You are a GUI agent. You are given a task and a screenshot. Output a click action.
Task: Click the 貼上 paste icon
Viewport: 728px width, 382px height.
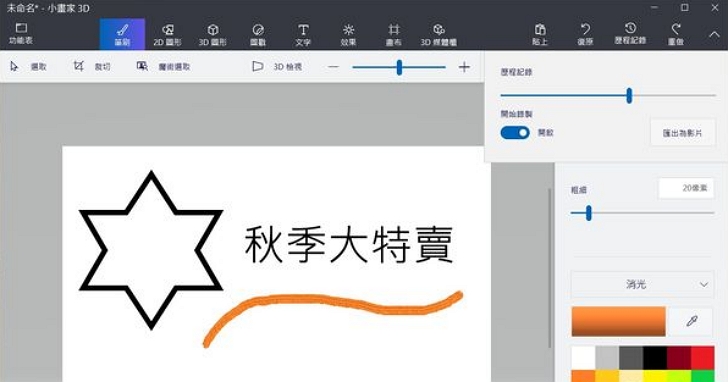point(540,34)
